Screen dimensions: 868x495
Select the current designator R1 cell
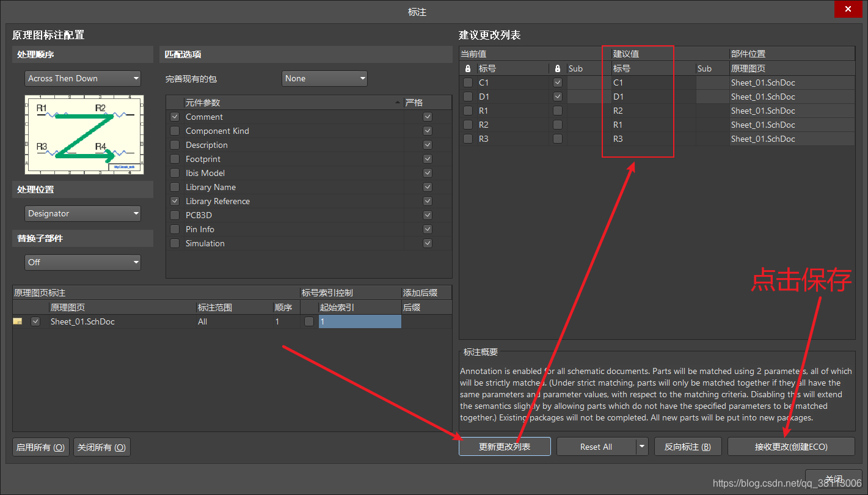512,111
